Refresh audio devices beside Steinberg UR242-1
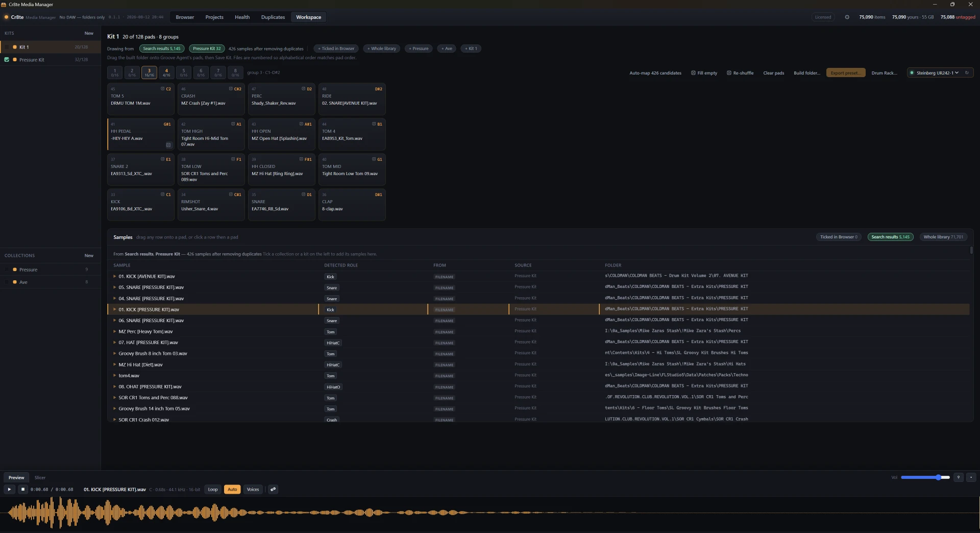980x533 pixels. 967,73
